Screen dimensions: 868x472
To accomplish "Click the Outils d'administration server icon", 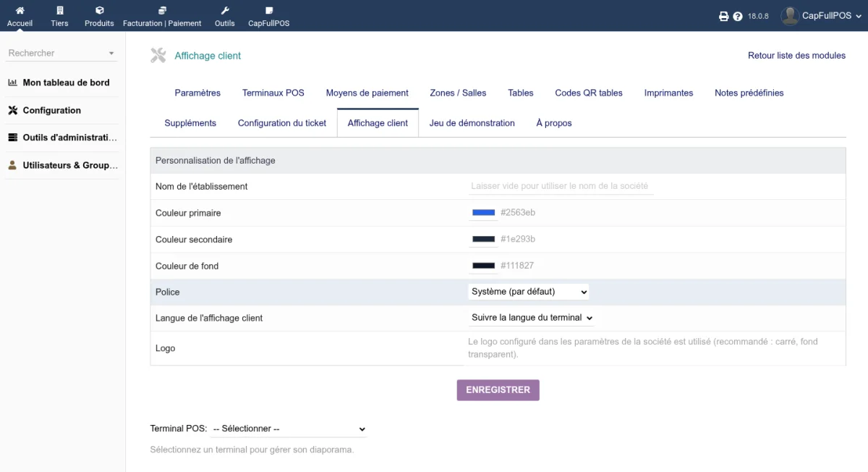I will click(12, 138).
